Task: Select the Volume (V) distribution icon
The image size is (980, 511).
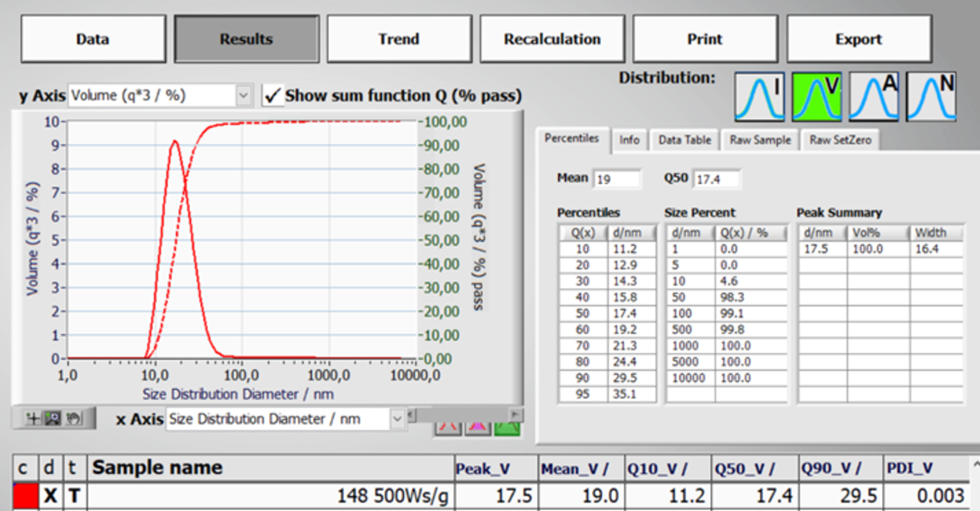Action: (816, 96)
